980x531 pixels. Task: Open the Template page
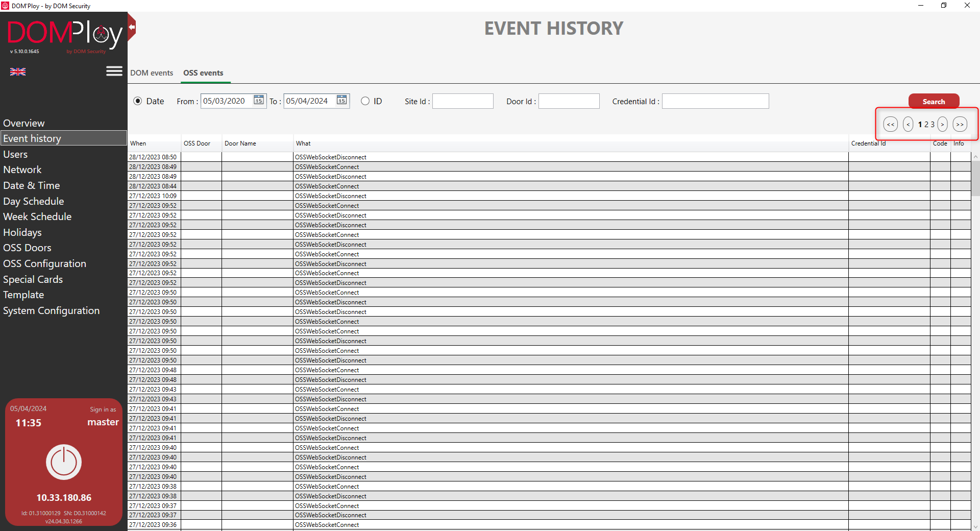pos(23,295)
